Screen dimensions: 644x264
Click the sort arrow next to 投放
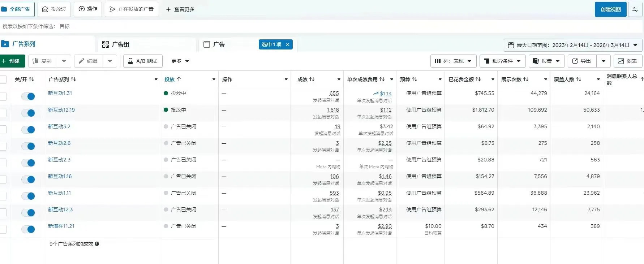pyautogui.click(x=179, y=79)
